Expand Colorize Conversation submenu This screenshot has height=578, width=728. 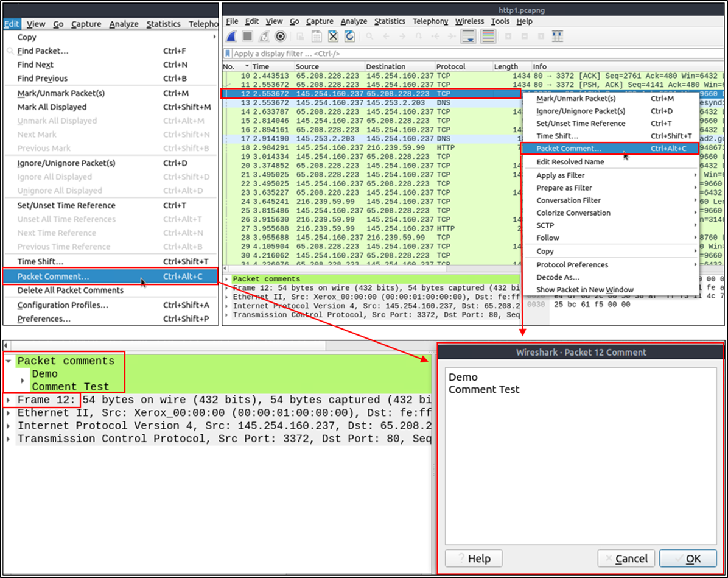coord(611,213)
